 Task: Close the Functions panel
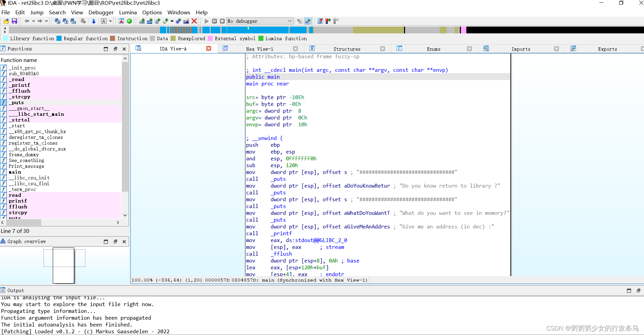tap(124, 49)
